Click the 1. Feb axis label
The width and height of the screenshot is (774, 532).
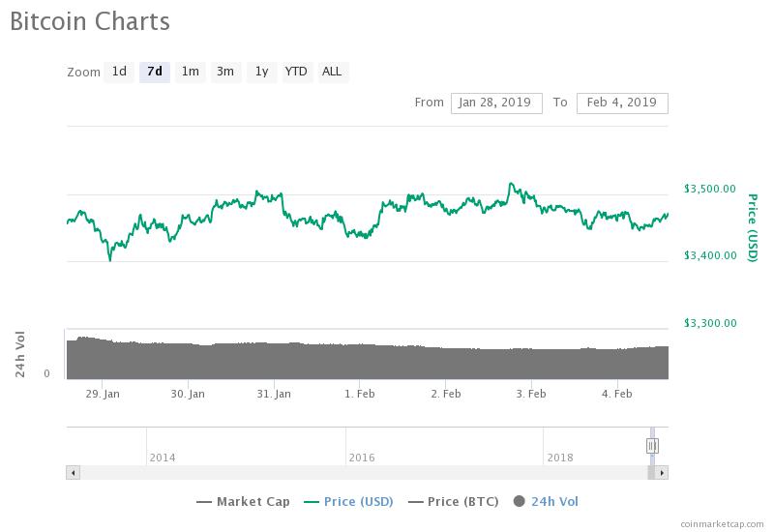click(x=359, y=394)
